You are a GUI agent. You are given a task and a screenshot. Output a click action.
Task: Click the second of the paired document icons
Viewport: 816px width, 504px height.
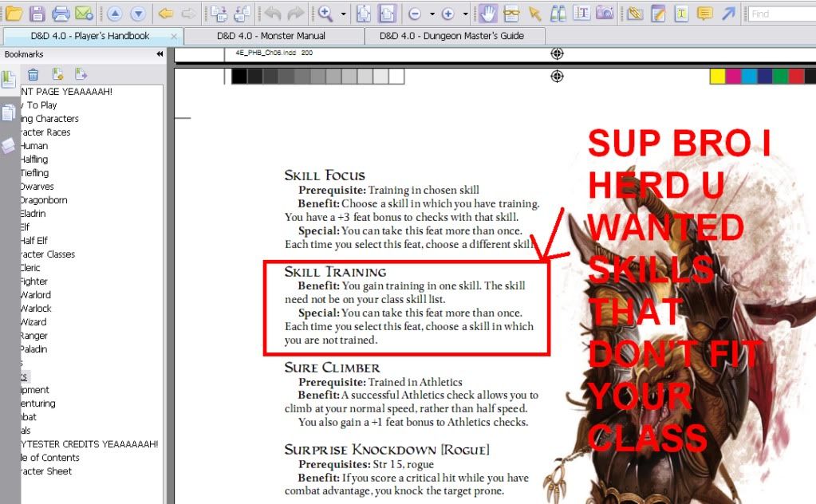click(x=242, y=14)
